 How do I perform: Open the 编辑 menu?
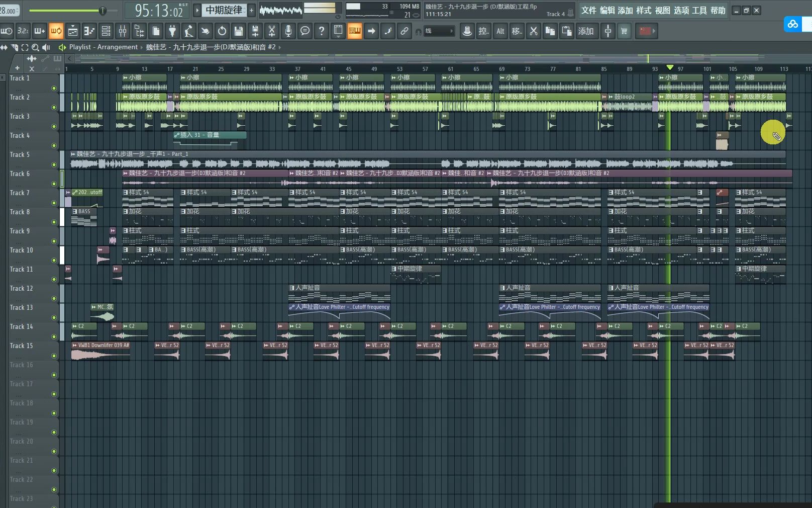tap(607, 10)
